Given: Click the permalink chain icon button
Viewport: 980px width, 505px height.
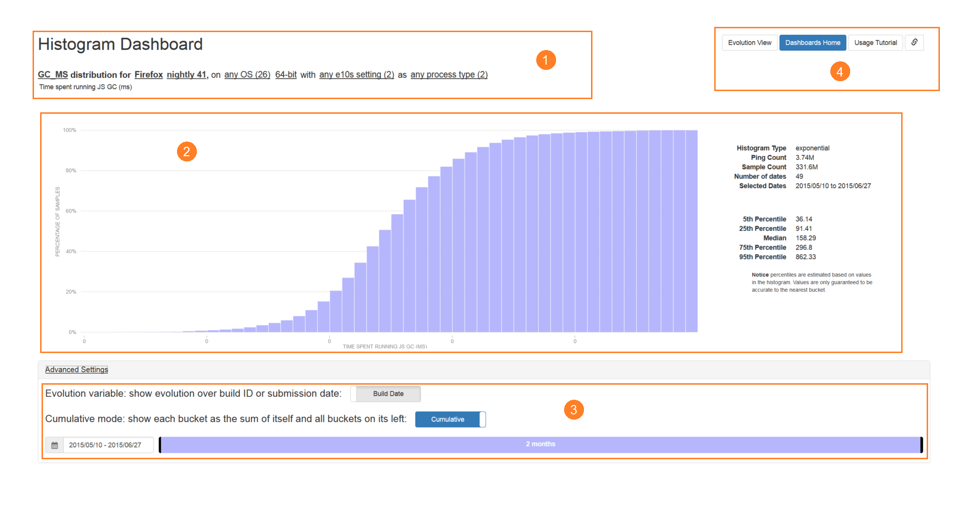Looking at the screenshot, I should 914,42.
